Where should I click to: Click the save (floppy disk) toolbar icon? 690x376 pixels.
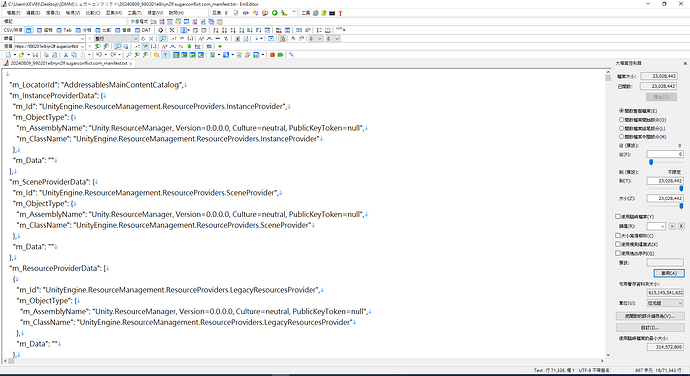pyautogui.click(x=35, y=55)
